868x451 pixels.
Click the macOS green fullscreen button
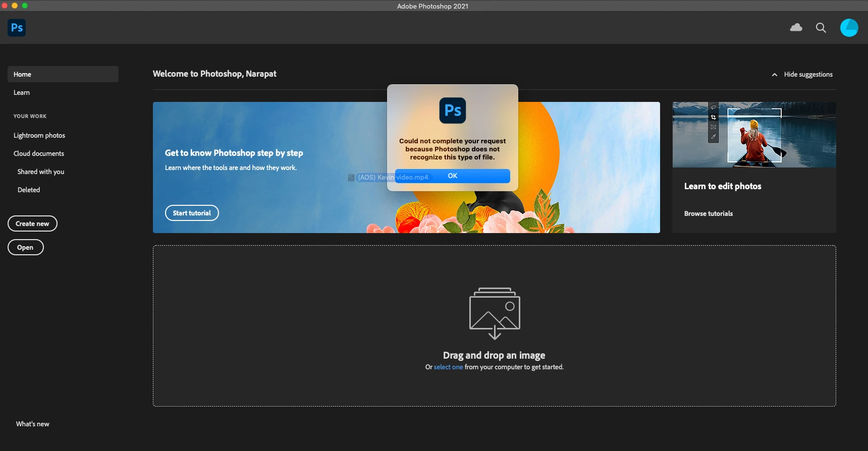(x=25, y=6)
